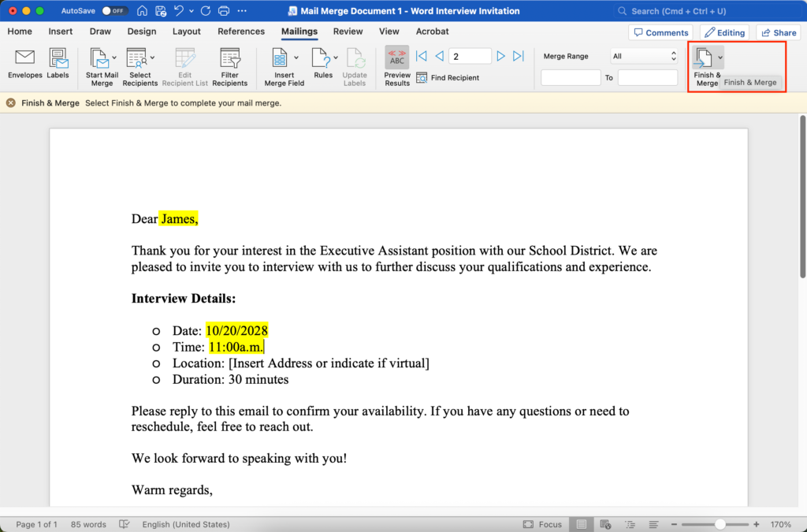
Task: Go to the previous record arrow
Action: coord(440,57)
